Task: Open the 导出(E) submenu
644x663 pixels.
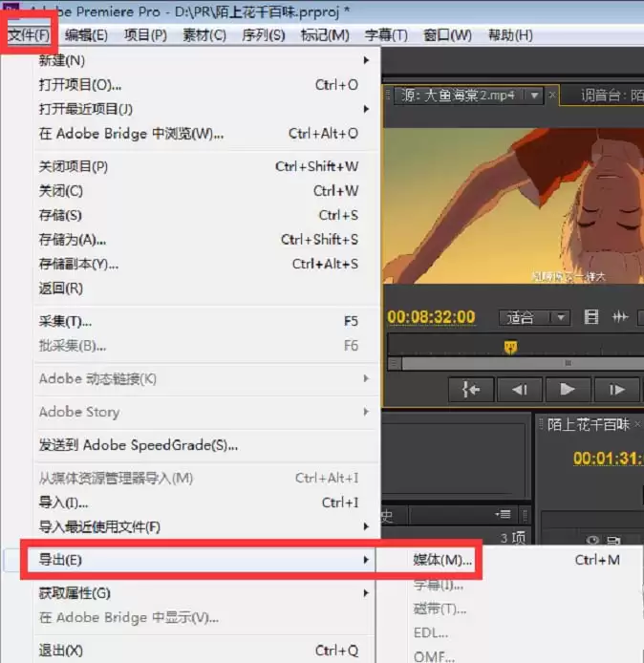Action: [206, 560]
